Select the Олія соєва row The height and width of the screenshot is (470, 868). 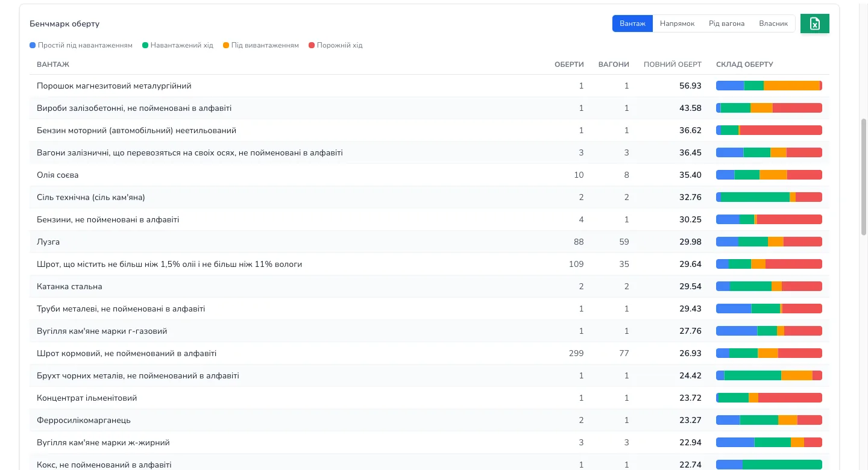tap(429, 175)
